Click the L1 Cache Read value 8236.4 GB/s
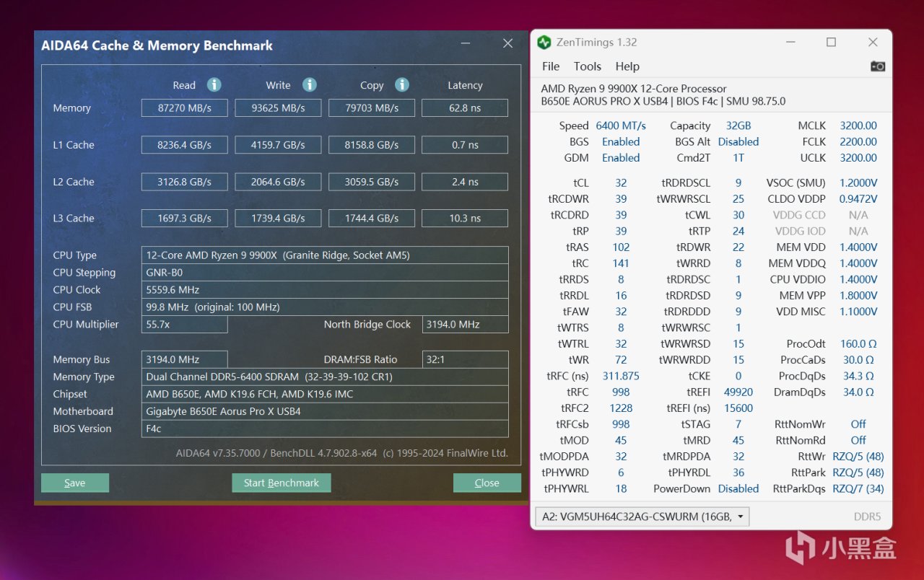924x580 pixels. pyautogui.click(x=185, y=145)
